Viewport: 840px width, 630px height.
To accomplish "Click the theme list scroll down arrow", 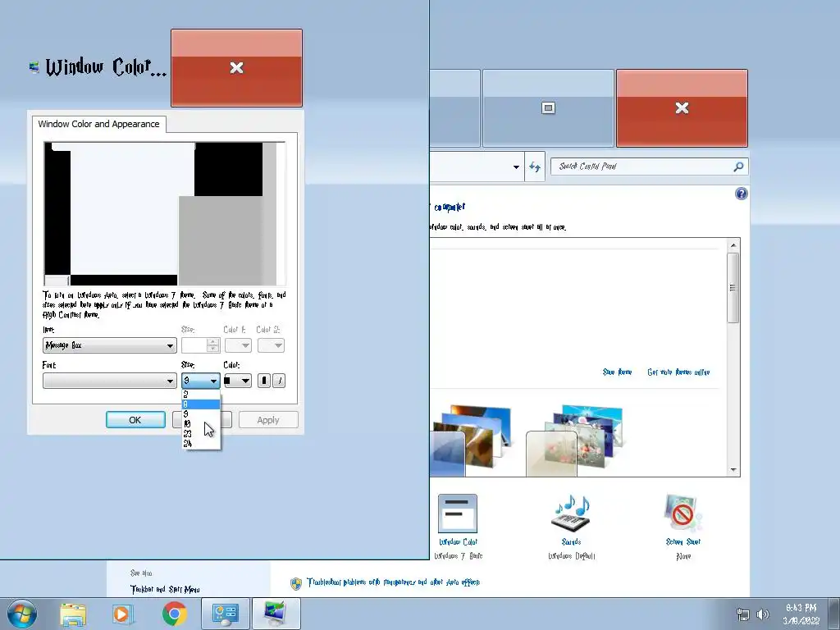I will pos(733,470).
